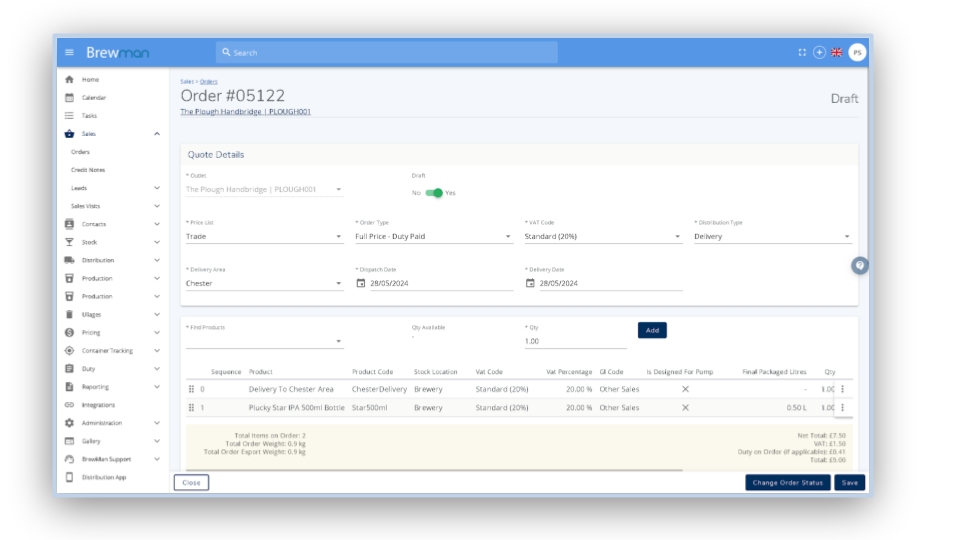Click the BrewMan Support headset icon
The height and width of the screenshot is (540, 960).
click(x=69, y=459)
